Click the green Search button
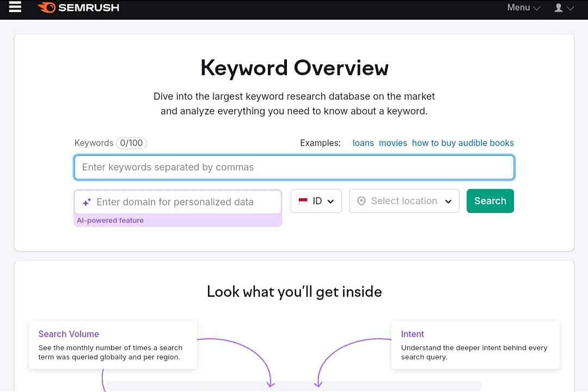This screenshot has height=392, width=588. point(490,201)
